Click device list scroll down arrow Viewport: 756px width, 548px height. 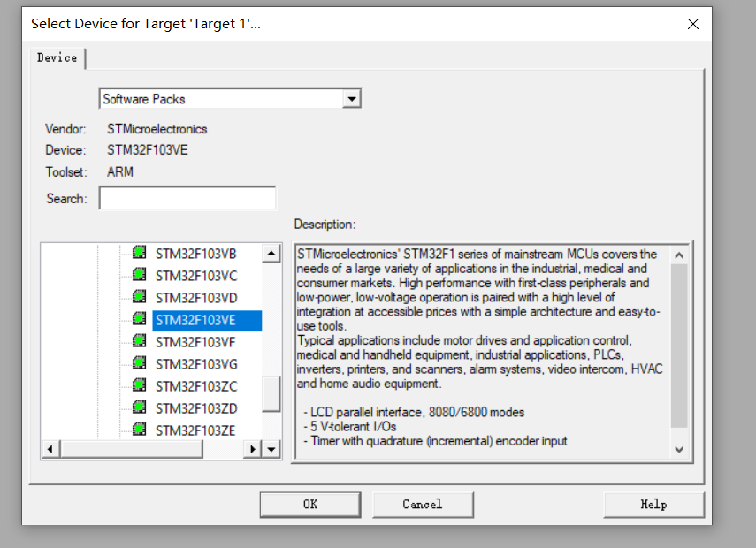(x=271, y=449)
